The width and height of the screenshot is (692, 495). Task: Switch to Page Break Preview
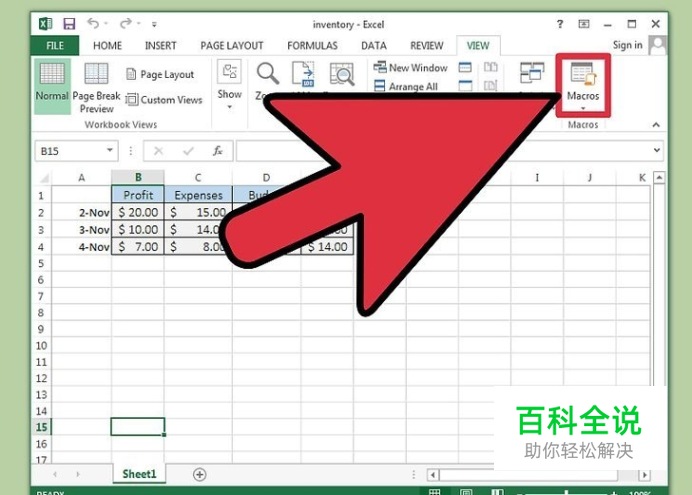[96, 87]
